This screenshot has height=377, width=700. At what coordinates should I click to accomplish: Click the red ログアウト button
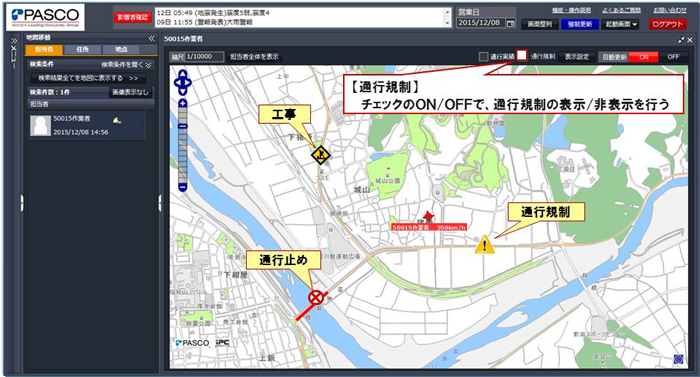[x=667, y=24]
